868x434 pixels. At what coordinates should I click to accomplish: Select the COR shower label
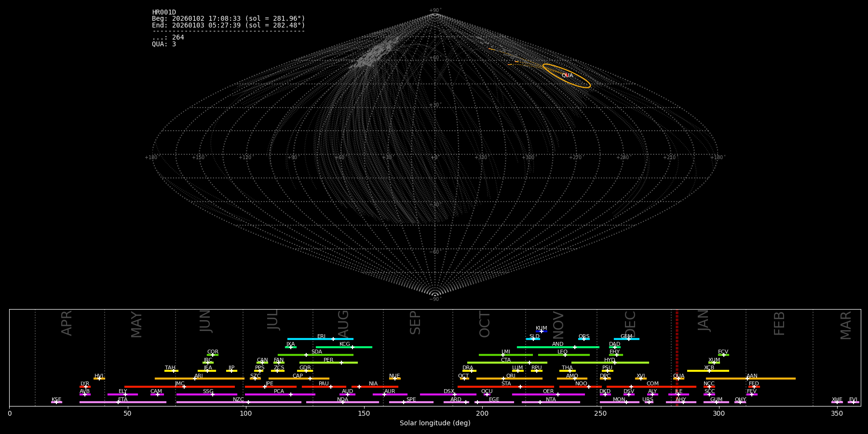213,352
